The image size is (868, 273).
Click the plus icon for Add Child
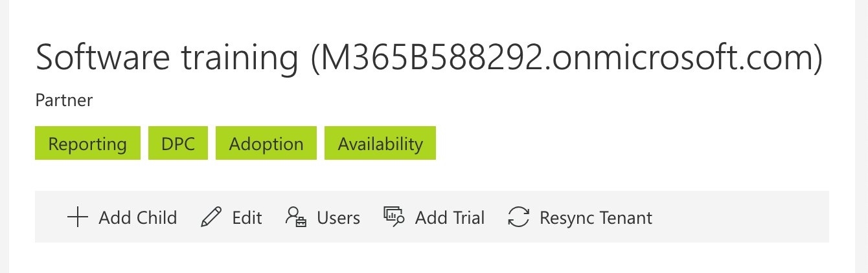(77, 217)
